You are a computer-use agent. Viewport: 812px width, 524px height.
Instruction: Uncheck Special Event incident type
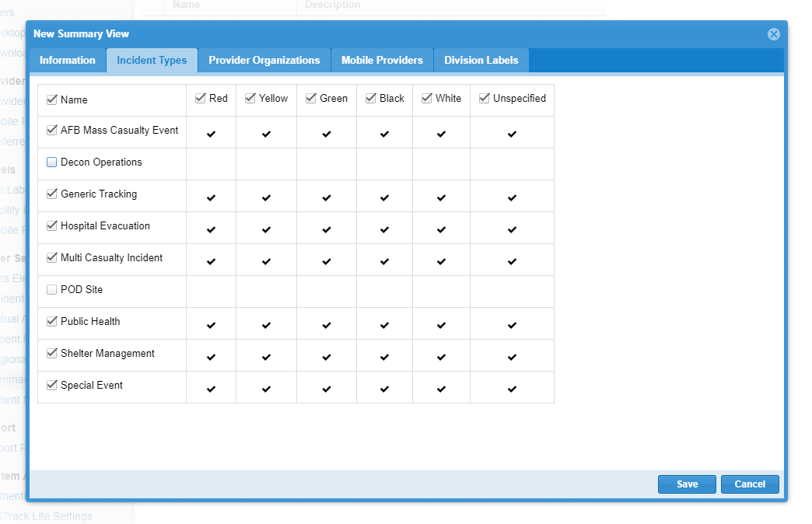[52, 385]
